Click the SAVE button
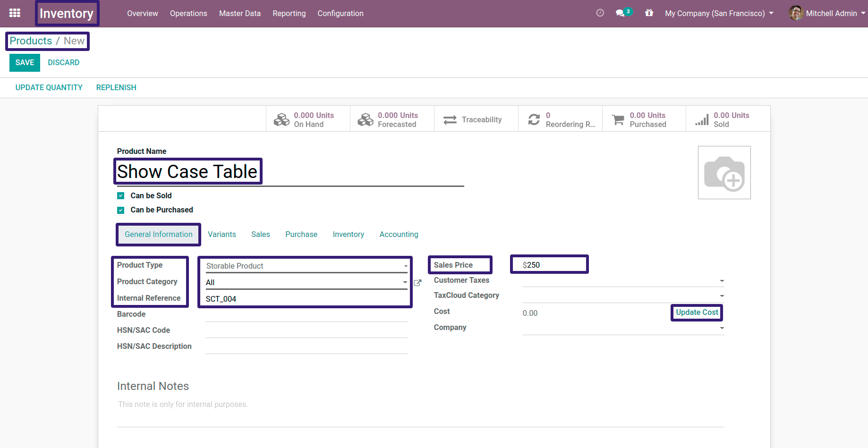This screenshot has width=868, height=448. point(25,63)
